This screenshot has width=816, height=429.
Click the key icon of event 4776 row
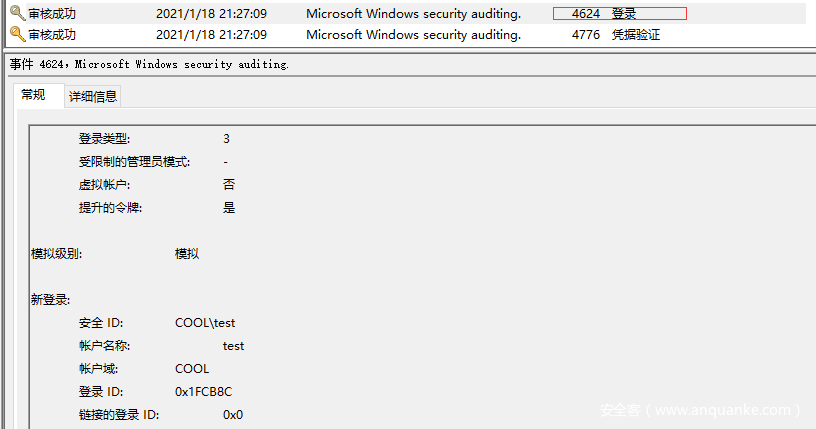pyautogui.click(x=17, y=34)
